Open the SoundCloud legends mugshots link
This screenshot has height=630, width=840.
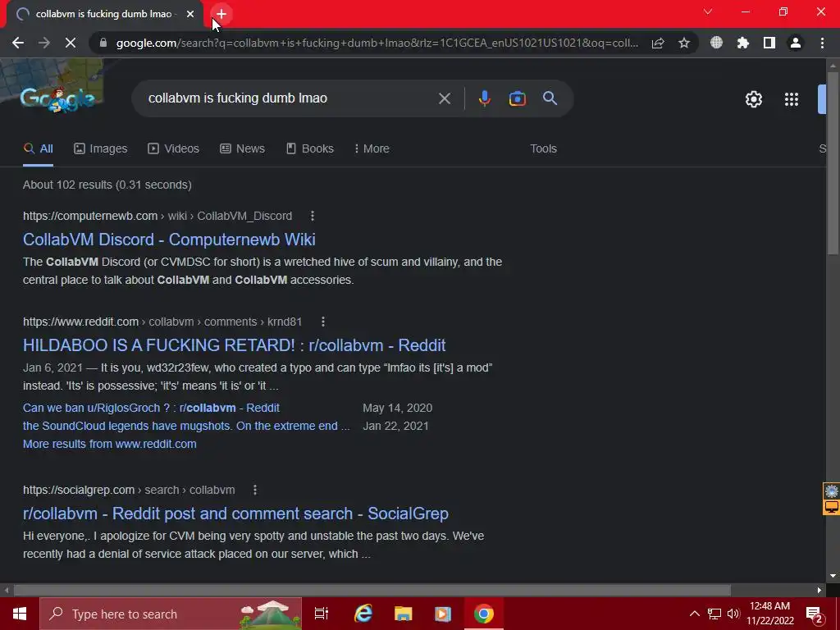(x=186, y=426)
